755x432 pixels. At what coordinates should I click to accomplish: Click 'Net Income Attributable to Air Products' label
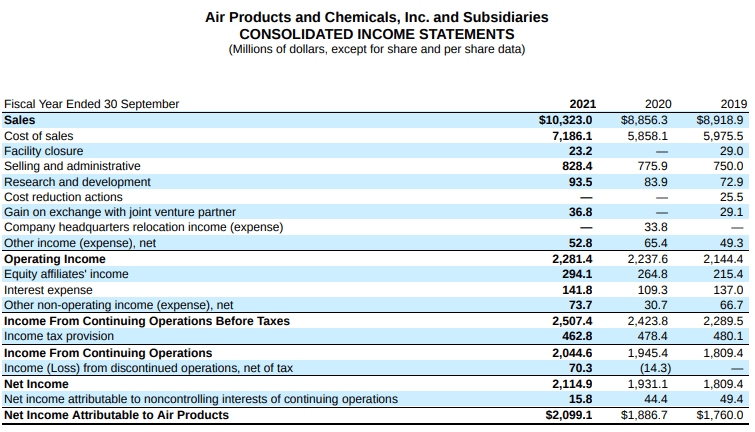click(x=116, y=415)
